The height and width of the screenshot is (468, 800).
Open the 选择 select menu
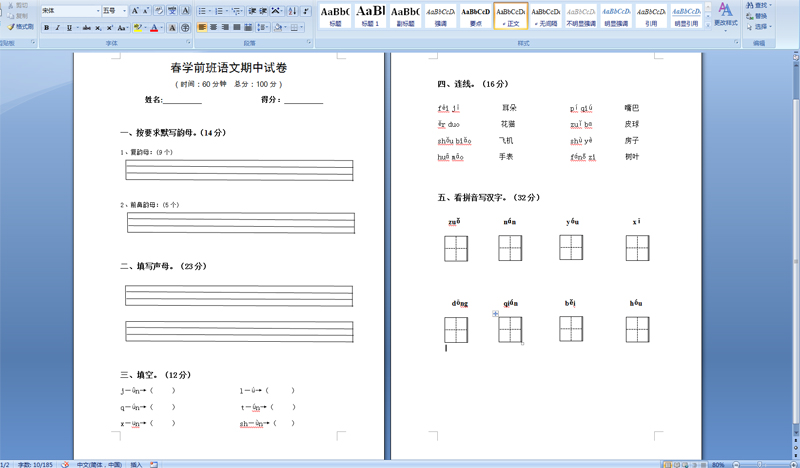point(759,27)
